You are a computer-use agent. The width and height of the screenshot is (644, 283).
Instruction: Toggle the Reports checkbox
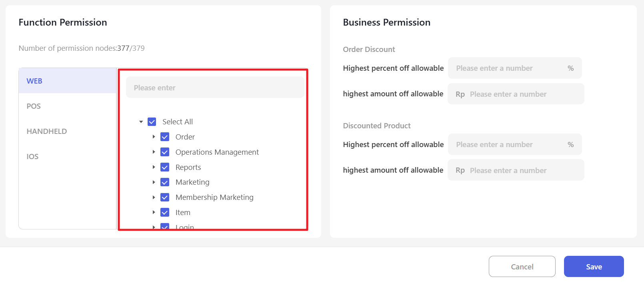pos(165,167)
